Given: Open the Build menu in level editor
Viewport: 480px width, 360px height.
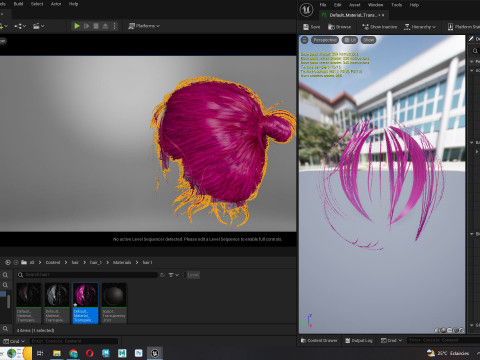Looking at the screenshot, I should 18,4.
